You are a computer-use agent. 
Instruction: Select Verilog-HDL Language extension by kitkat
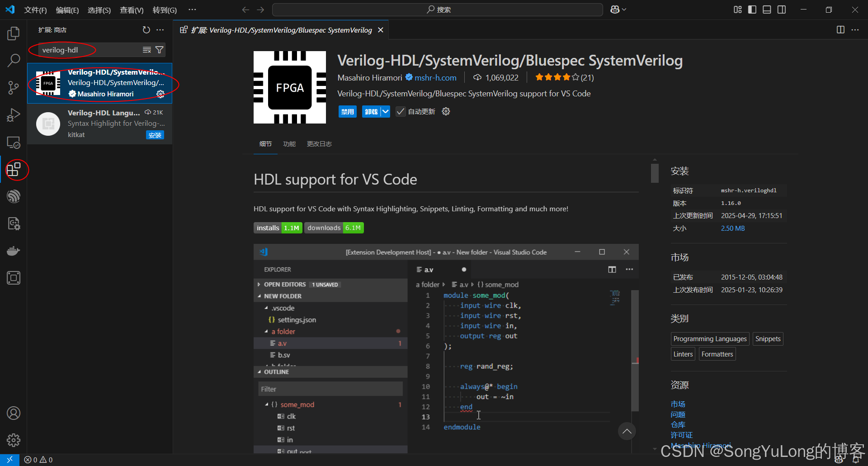99,124
